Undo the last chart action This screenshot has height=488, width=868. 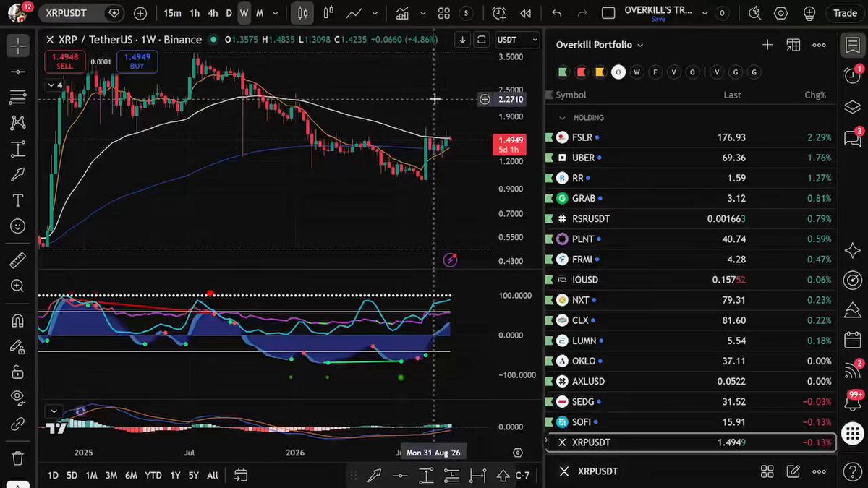(x=556, y=13)
